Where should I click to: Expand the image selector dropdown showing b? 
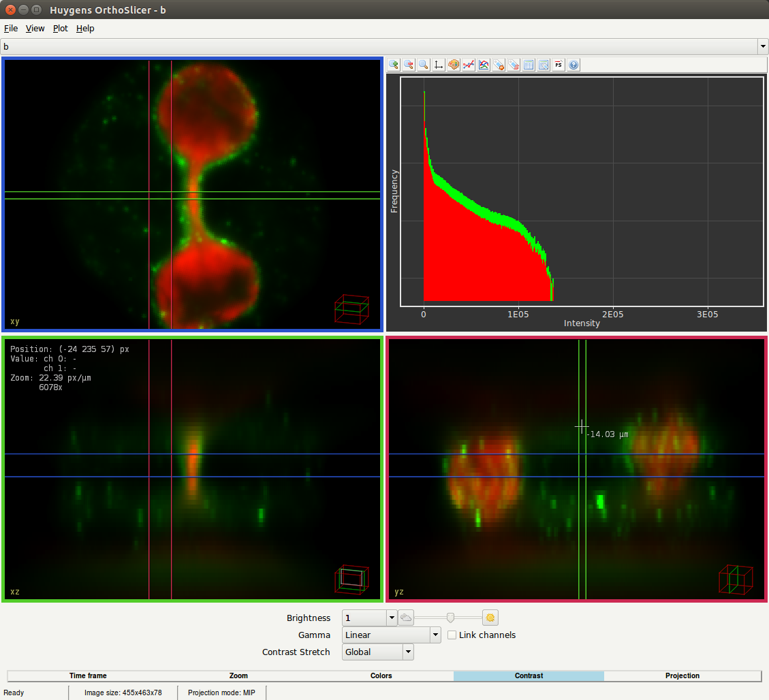tap(762, 47)
